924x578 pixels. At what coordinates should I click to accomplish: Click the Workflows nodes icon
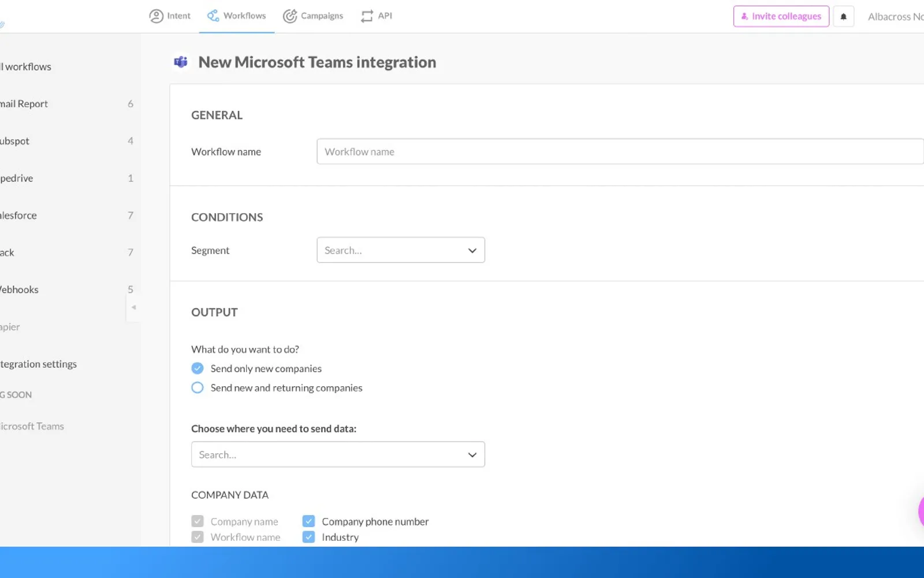[213, 16]
